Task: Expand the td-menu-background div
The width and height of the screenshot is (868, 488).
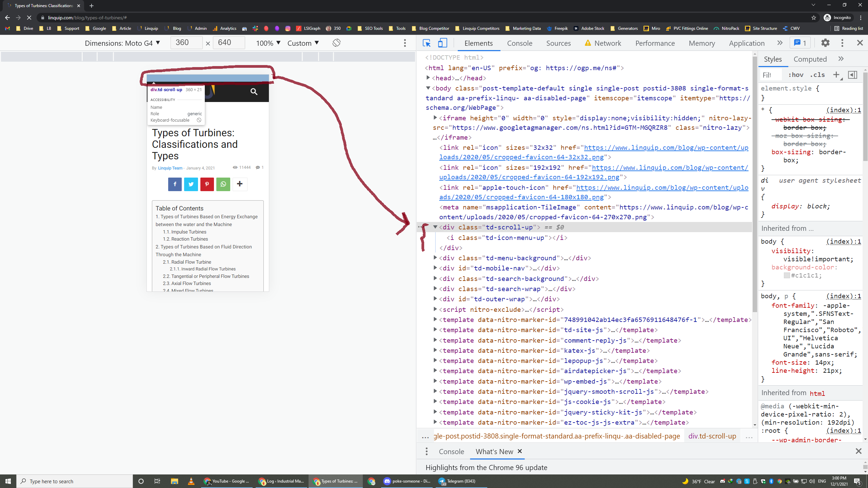Action: [435, 258]
